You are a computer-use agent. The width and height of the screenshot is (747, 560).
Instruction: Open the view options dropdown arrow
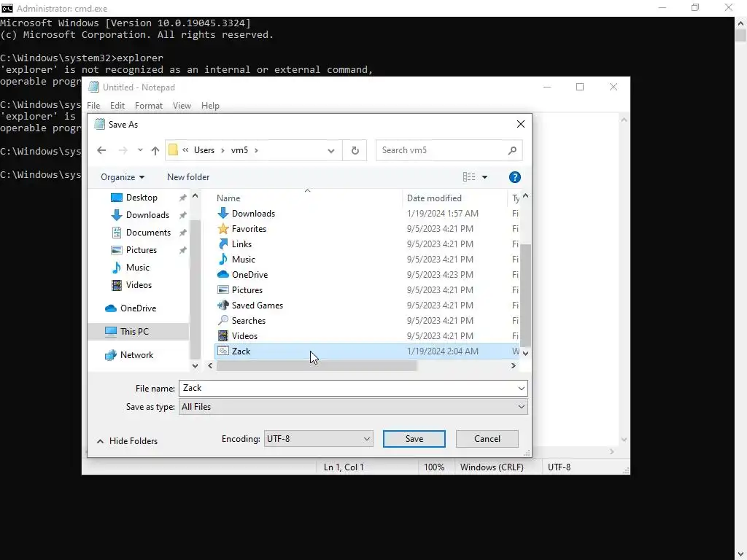point(484,177)
